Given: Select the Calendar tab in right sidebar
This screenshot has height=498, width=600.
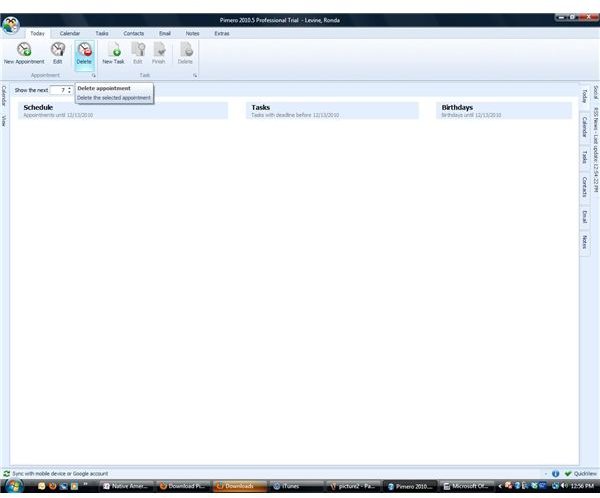Looking at the screenshot, I should [x=584, y=127].
